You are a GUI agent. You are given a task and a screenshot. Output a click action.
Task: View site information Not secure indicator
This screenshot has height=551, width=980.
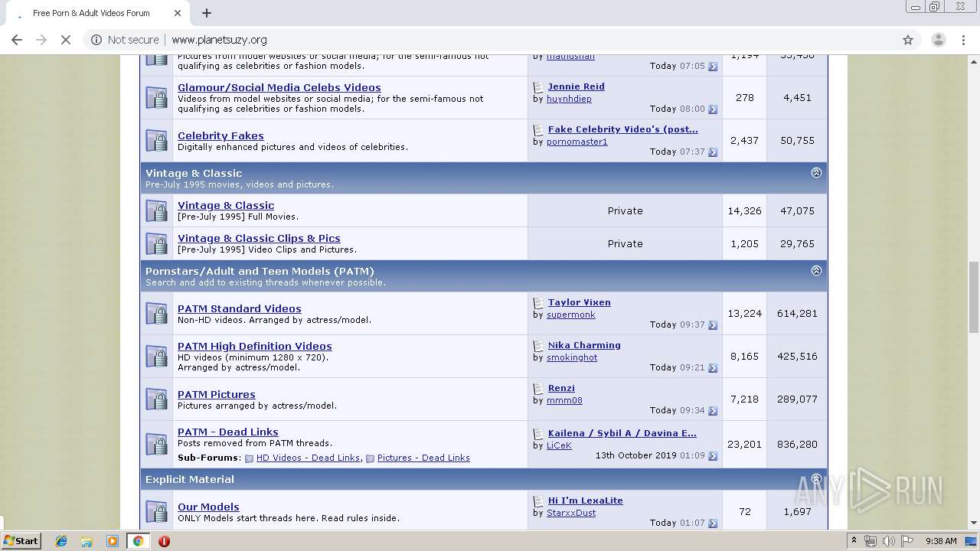click(125, 40)
